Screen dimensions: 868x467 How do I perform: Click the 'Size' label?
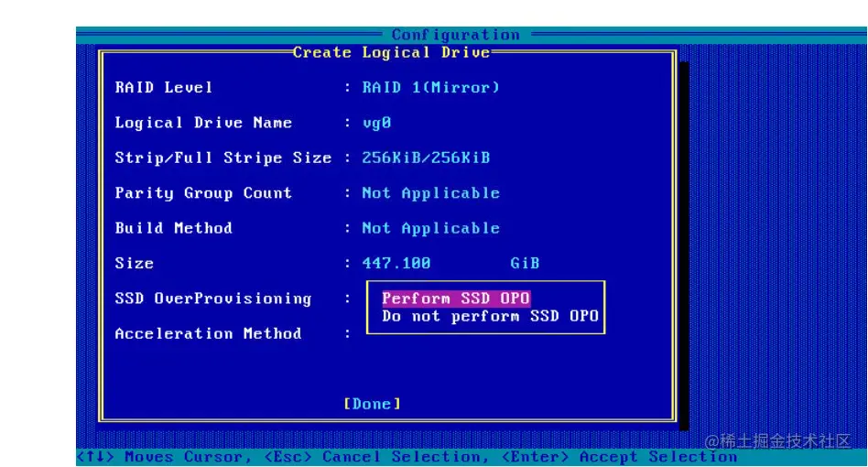coord(134,264)
